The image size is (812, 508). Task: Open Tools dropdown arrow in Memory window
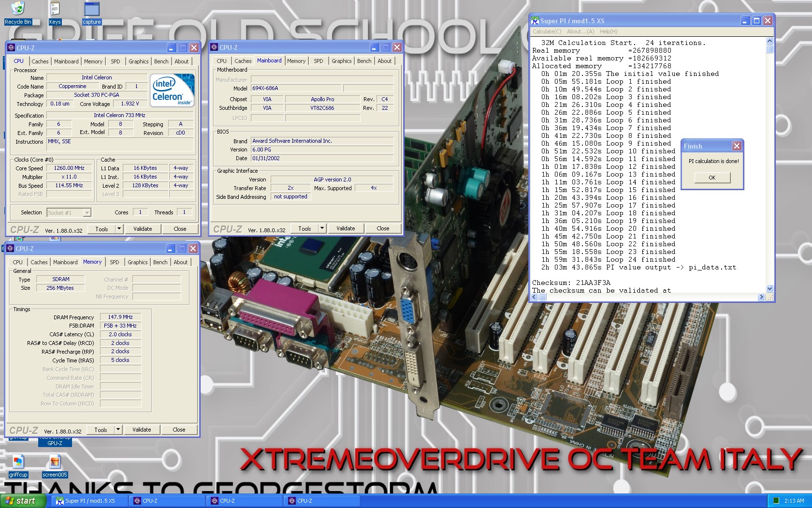point(118,430)
